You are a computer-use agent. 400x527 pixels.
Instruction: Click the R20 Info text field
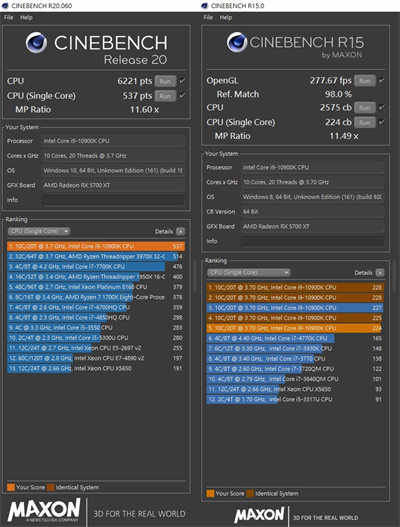(x=113, y=200)
